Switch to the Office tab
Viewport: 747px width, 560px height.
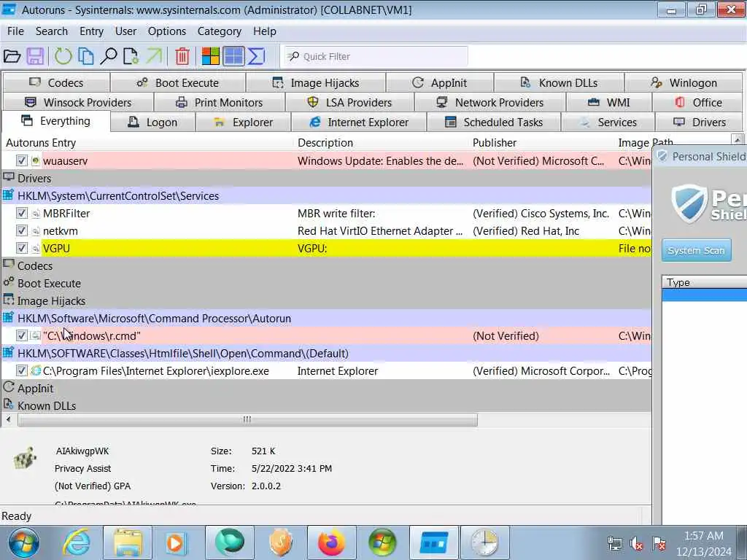[698, 102]
